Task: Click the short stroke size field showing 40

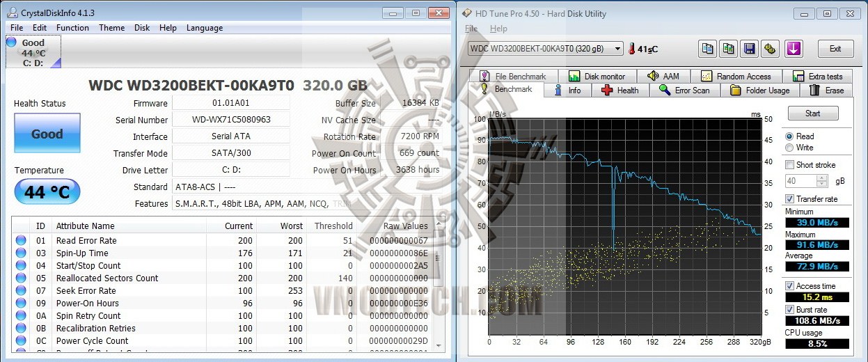Action: point(800,181)
